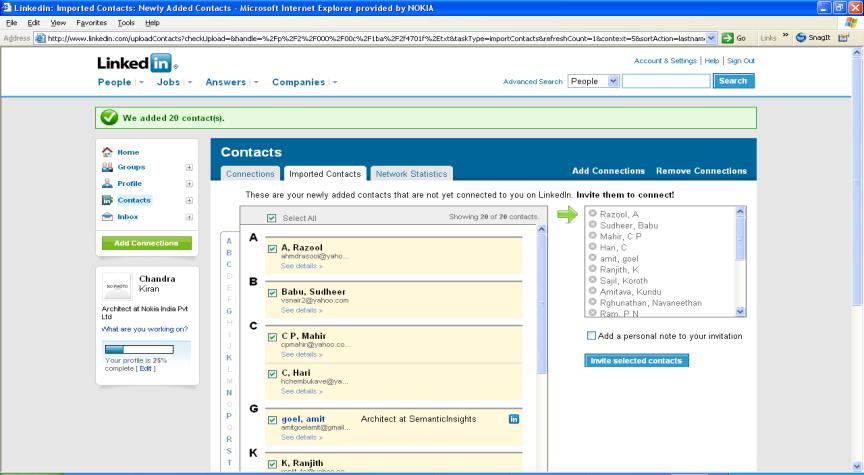Image resolution: width=864 pixels, height=475 pixels.
Task: Click the blue Search button
Action: click(733, 81)
